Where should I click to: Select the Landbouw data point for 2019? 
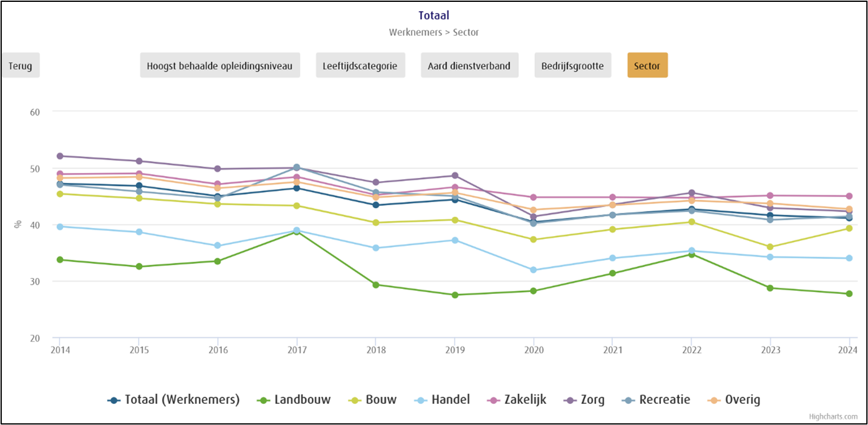tap(455, 294)
